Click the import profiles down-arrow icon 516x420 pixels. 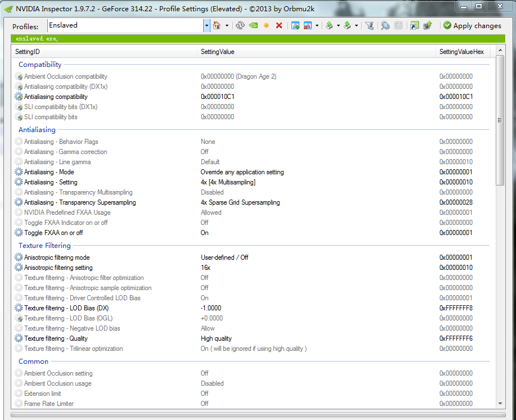point(347,25)
